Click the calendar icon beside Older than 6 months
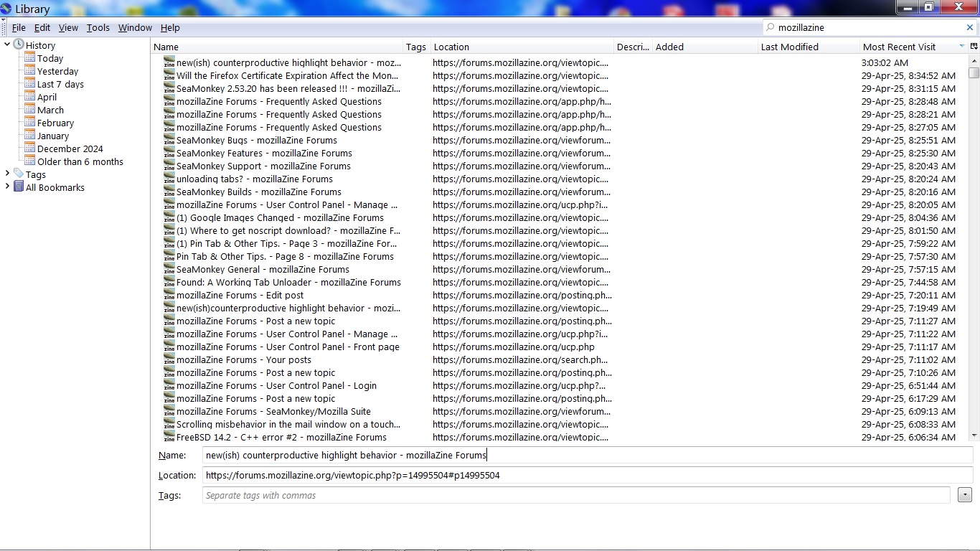Image resolution: width=980 pixels, height=551 pixels. pyautogui.click(x=29, y=161)
